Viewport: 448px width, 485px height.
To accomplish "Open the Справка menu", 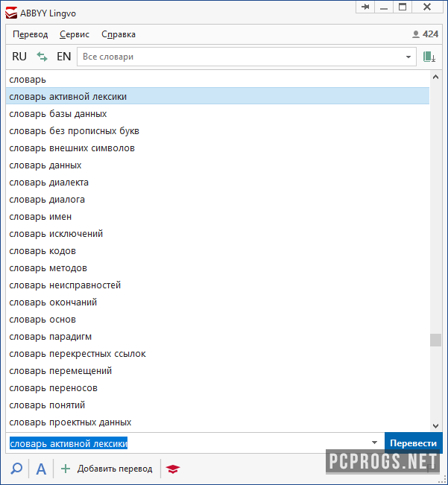I will pos(119,34).
